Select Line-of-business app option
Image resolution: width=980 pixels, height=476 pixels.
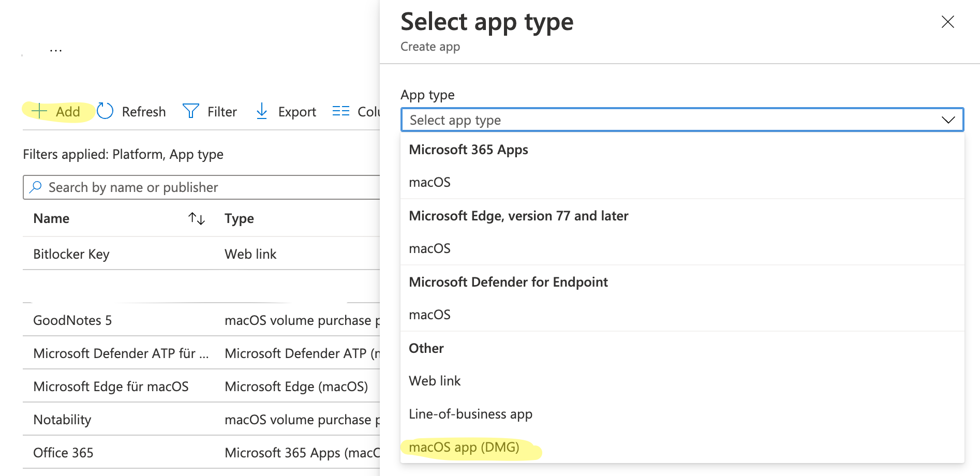coord(470,413)
